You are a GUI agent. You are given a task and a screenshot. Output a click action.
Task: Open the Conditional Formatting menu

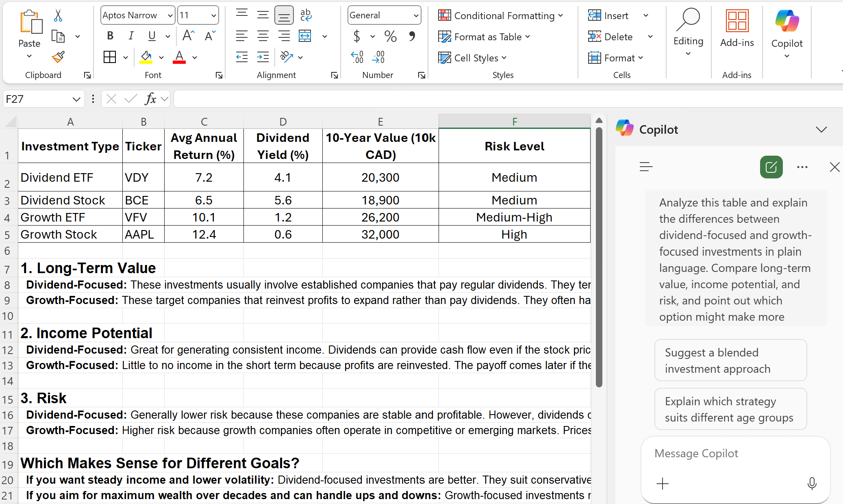501,15
